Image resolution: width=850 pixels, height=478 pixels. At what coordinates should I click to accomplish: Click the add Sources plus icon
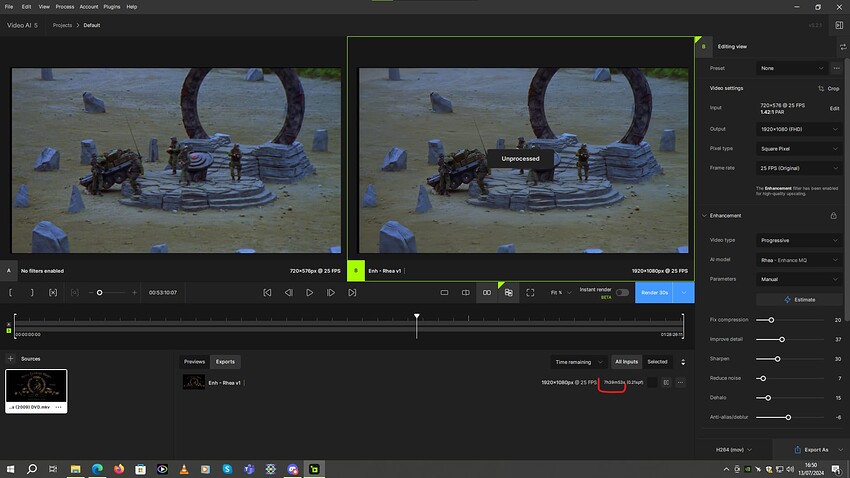(x=11, y=358)
